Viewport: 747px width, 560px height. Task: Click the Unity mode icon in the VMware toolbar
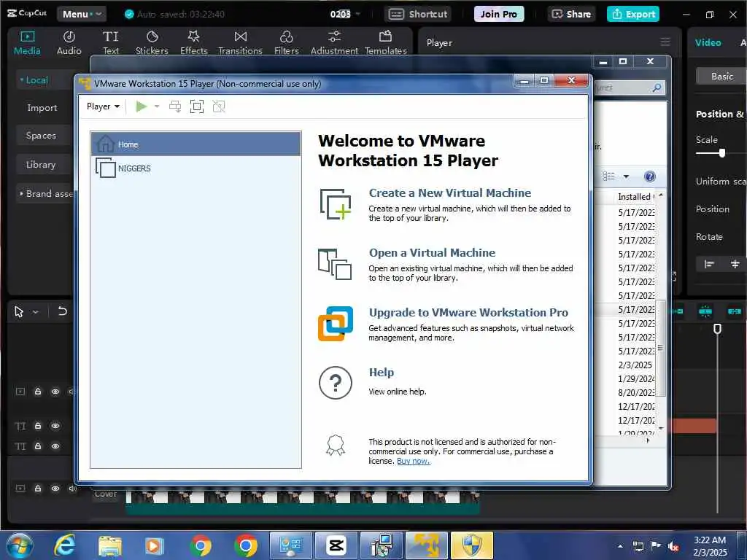coord(219,106)
